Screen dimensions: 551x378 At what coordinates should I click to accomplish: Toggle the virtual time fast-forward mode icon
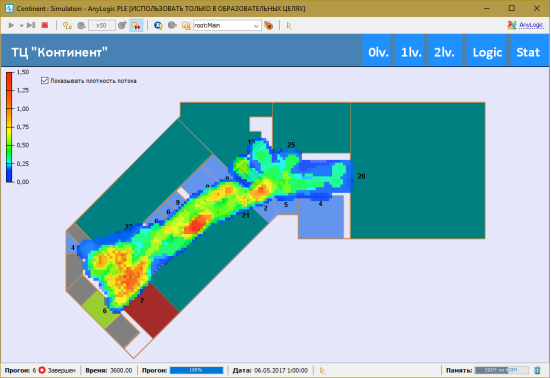[x=136, y=25]
